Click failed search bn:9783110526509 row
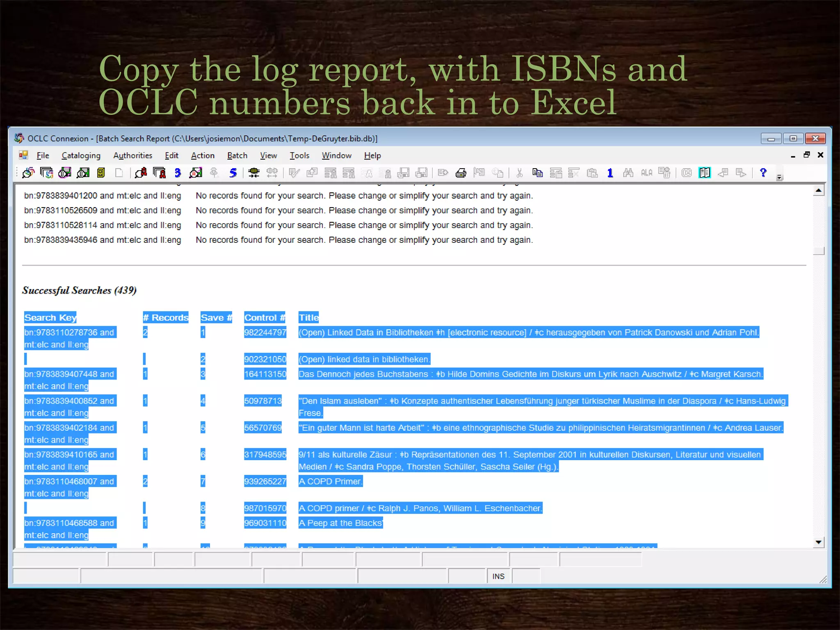Image resolution: width=840 pixels, height=630 pixels. 278,210
